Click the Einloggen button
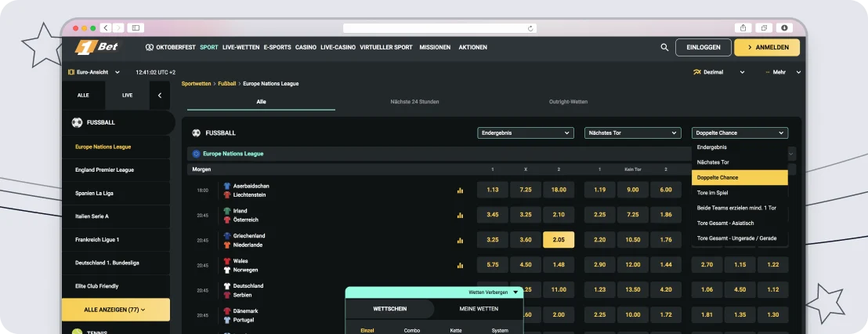This screenshot has width=868, height=334. pos(703,48)
